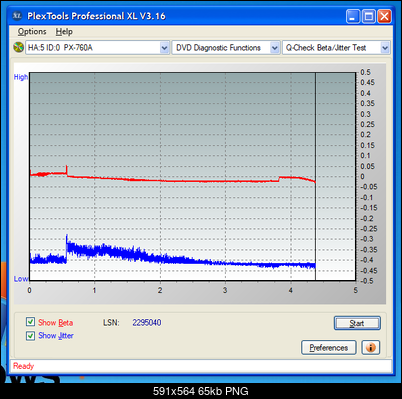Click the red Show Beta label
This screenshot has height=399, width=402.
coord(55,323)
